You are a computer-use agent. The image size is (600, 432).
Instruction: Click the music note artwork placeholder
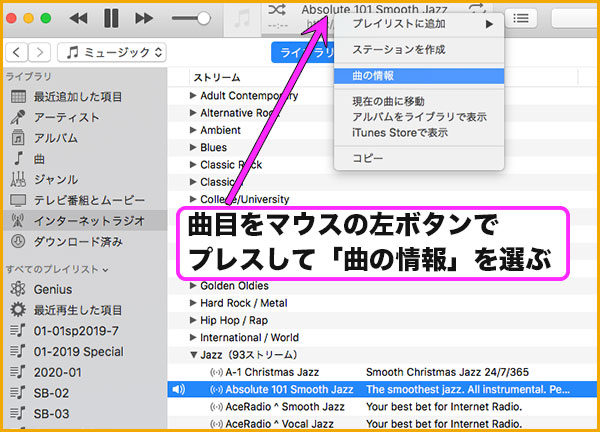click(242, 18)
